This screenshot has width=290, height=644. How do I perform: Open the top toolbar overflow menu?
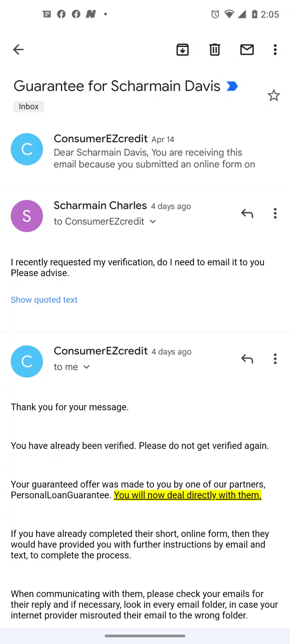(275, 50)
